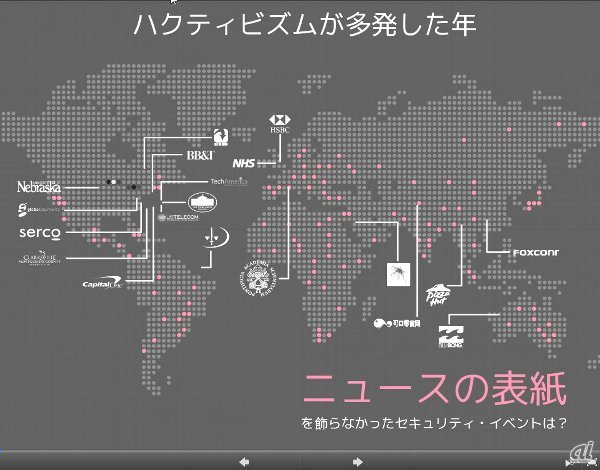This screenshot has width=600, height=470.
Task: Click the subtitle を飾らなかったセキュリティ・イベントは？
Action: point(433,423)
